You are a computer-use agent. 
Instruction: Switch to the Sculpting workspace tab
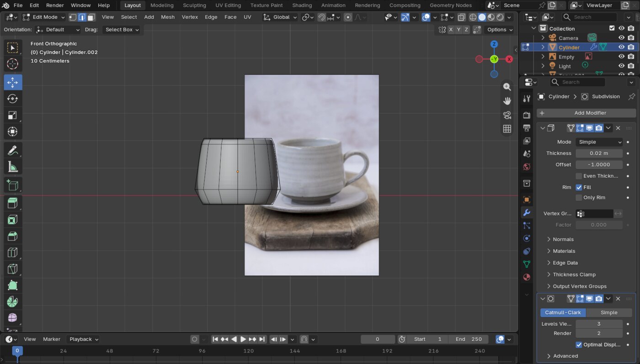click(194, 5)
